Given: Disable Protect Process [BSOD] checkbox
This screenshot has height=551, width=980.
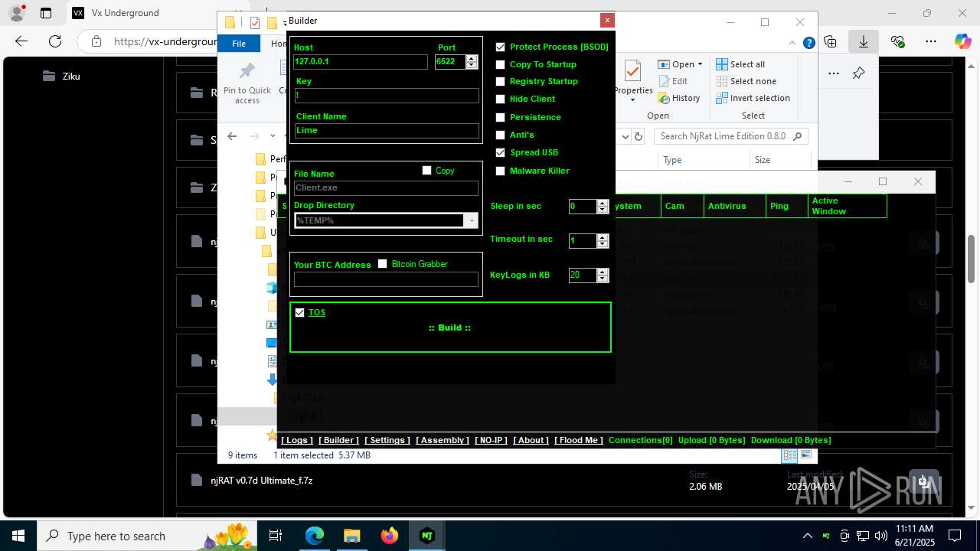Looking at the screenshot, I should coord(501,47).
